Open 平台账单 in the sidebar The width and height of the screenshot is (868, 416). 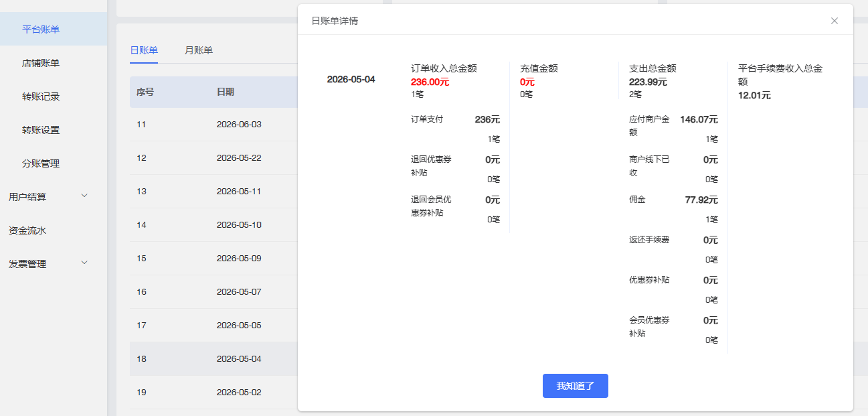[x=54, y=29]
